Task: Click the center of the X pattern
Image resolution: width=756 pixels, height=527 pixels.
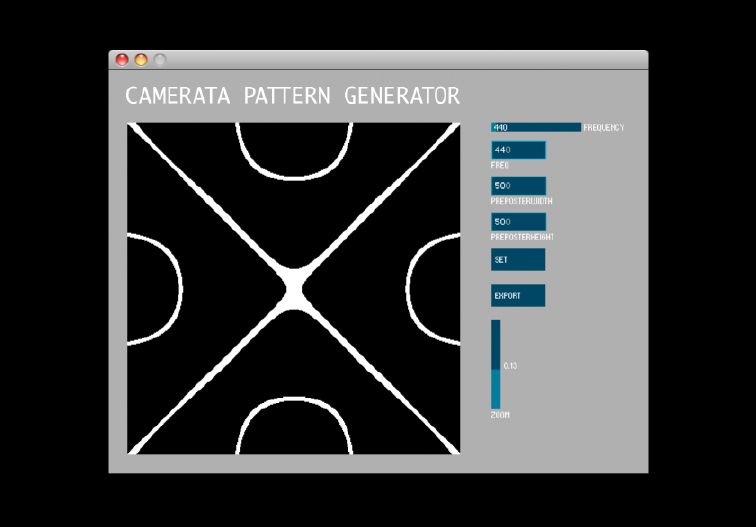Action: [x=293, y=289]
